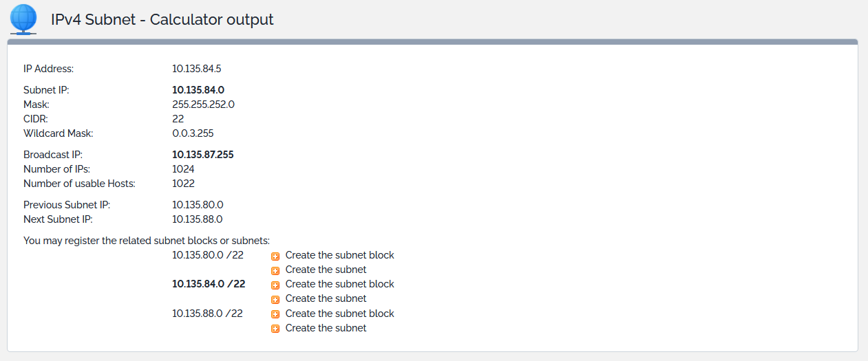Click the Previous Subnet IP value
The image size is (868, 361).
click(x=198, y=205)
